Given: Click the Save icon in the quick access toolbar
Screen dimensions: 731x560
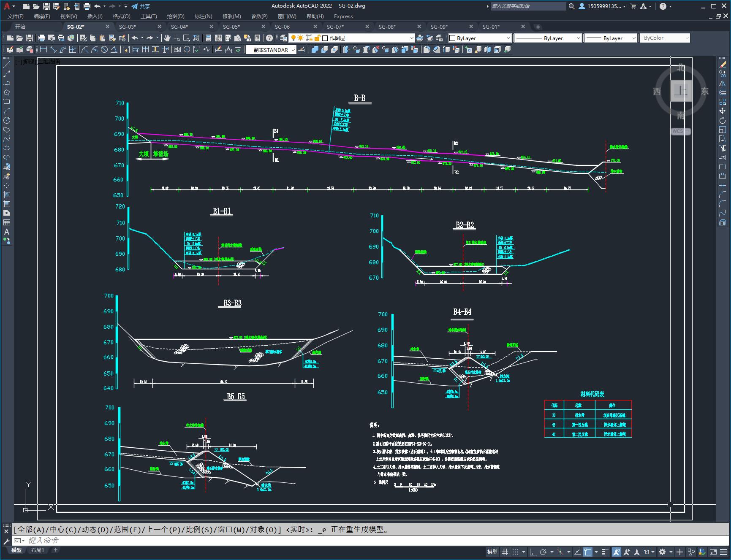Looking at the screenshot, I should point(46,6).
